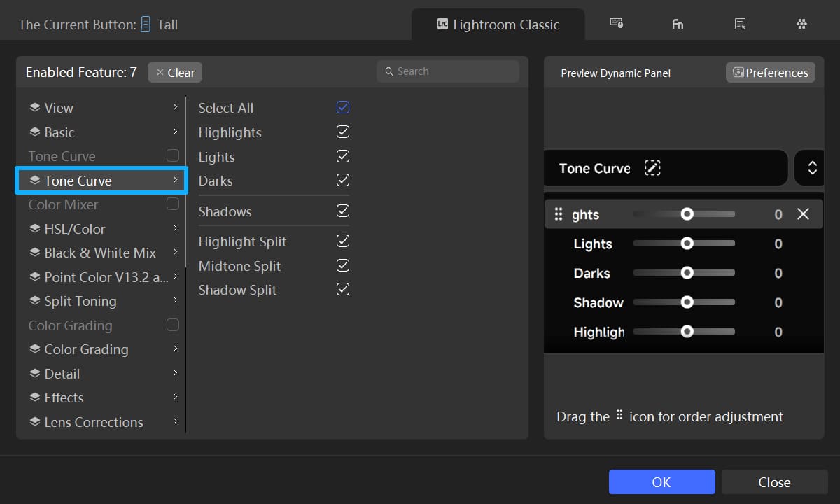Viewport: 840px width, 504px height.
Task: Expand the Point Color chevron
Action: [x=175, y=276]
